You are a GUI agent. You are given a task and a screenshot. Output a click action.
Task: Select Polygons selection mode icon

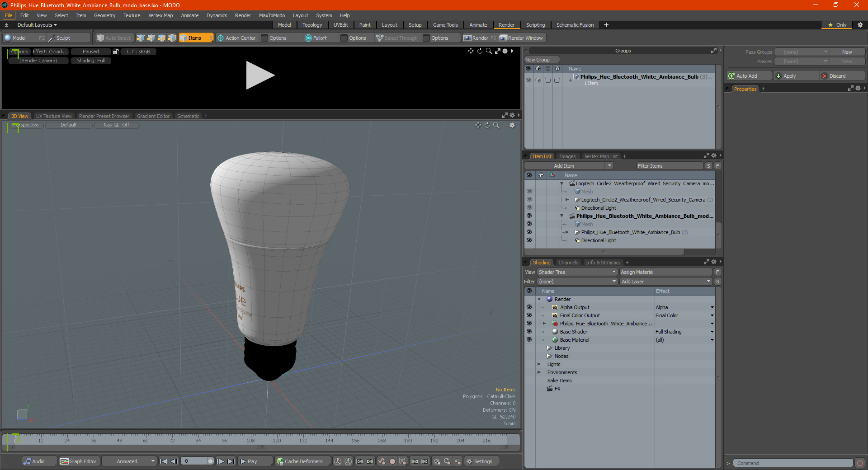point(161,38)
